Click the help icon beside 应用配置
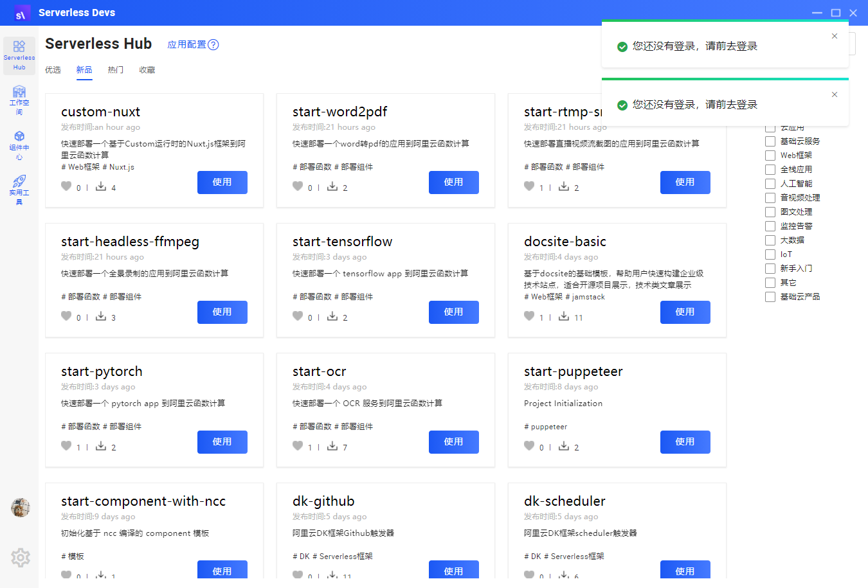The height and width of the screenshot is (588, 868). tap(212, 44)
